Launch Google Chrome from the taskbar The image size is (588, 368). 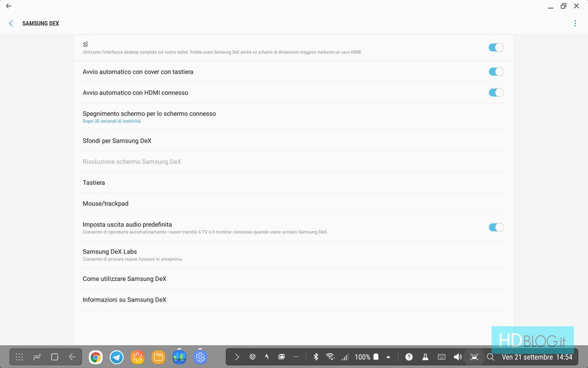[x=96, y=357]
